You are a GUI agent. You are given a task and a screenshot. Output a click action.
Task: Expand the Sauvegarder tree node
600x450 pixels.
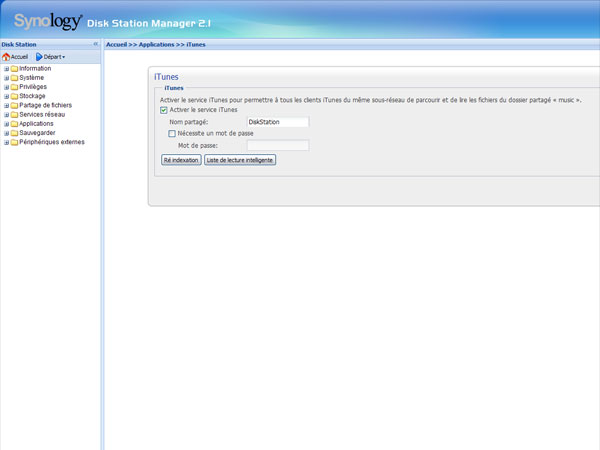tap(7, 133)
